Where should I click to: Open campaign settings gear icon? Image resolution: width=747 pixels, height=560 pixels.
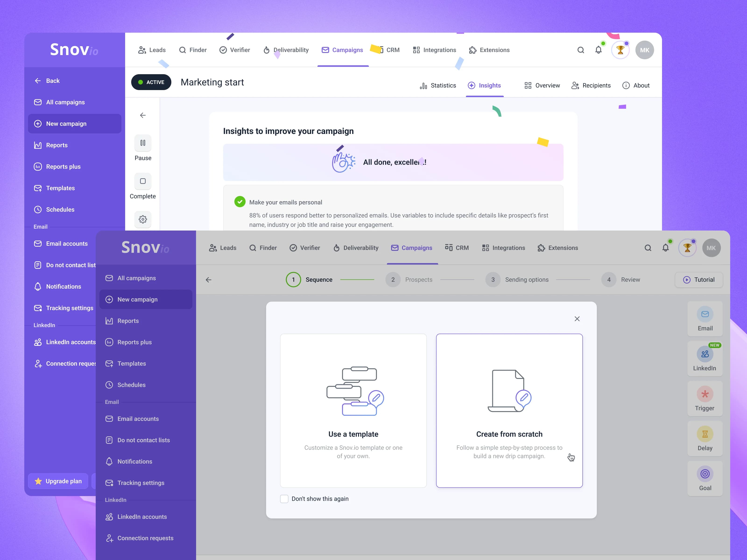(143, 219)
